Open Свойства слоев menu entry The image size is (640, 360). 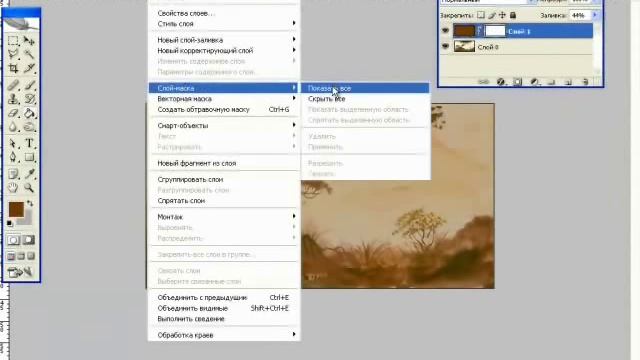224,13
